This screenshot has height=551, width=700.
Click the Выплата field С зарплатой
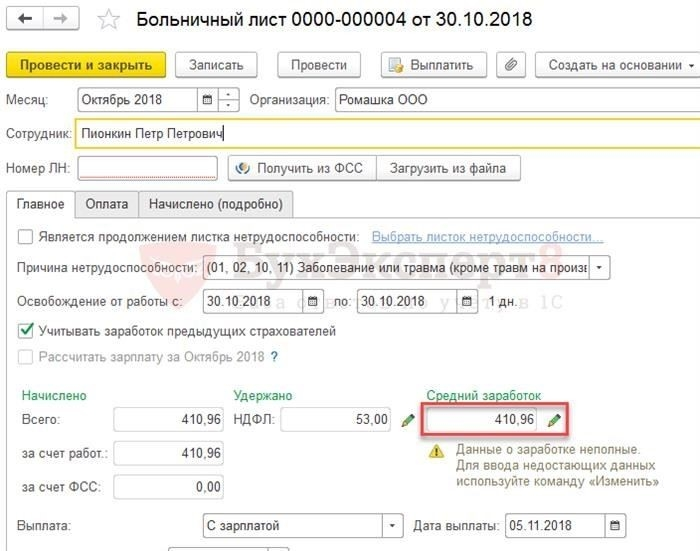[x=293, y=526]
